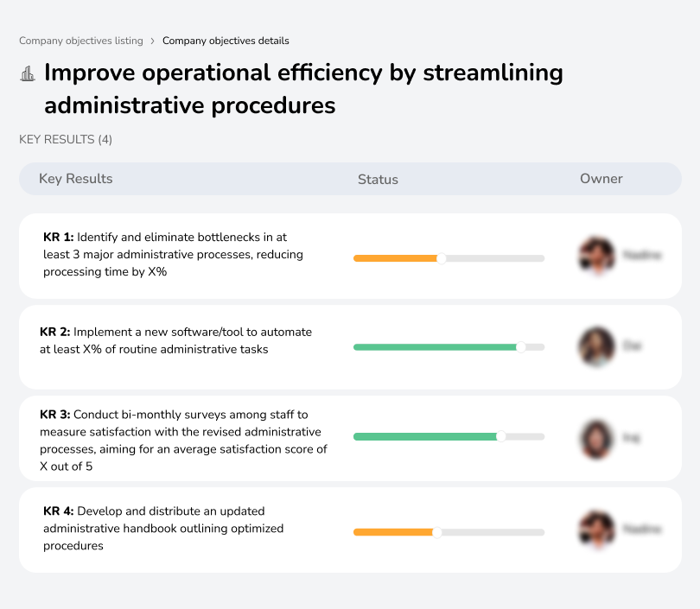The image size is (700, 609).
Task: Click the KR 4 orange progress slider handle
Action: (436, 532)
